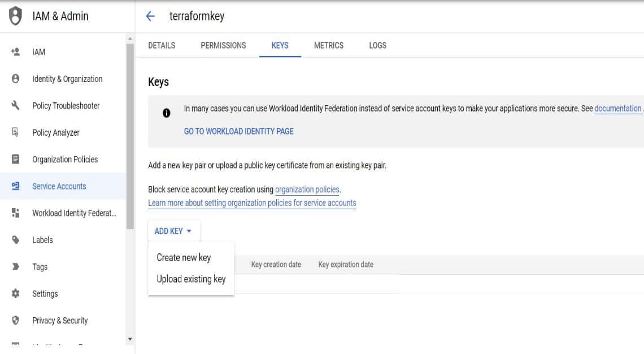Viewport: 644px width, 354px height.
Task: Click the Key expiration date column header
Action: point(346,265)
